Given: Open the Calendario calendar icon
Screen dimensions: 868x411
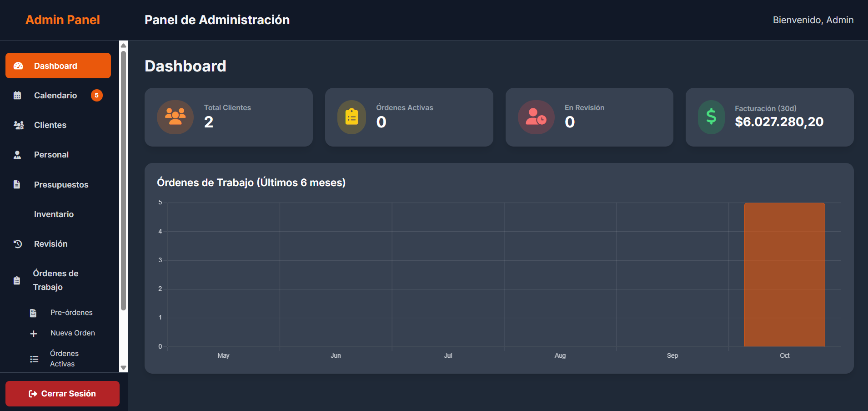Looking at the screenshot, I should [x=18, y=95].
